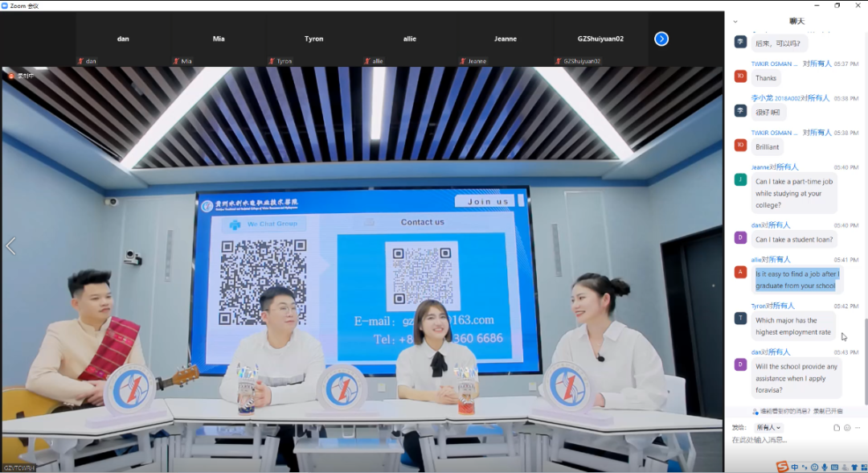This screenshot has width=868, height=473.
Task: Click sender name 'allie' in chat
Action: [756, 260]
